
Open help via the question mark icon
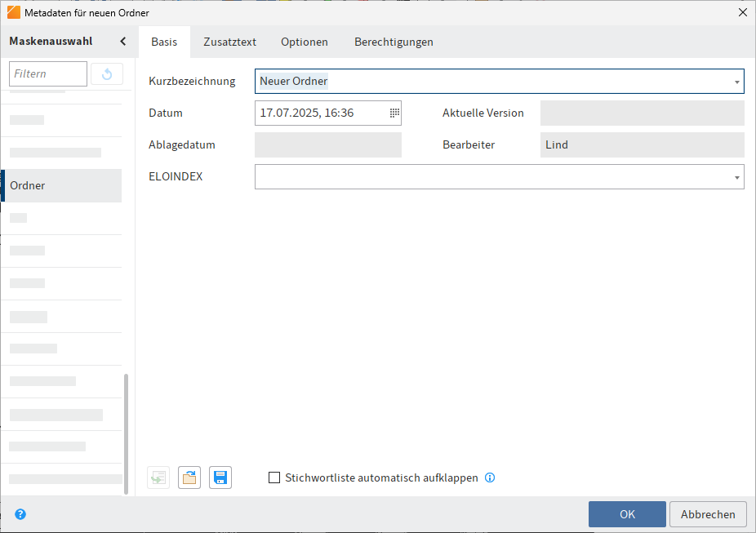pyautogui.click(x=20, y=514)
